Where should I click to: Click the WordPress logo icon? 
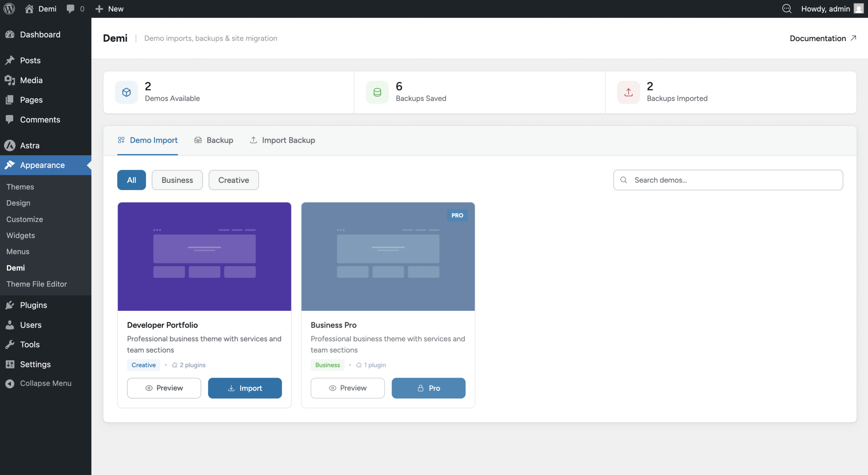[x=9, y=9]
